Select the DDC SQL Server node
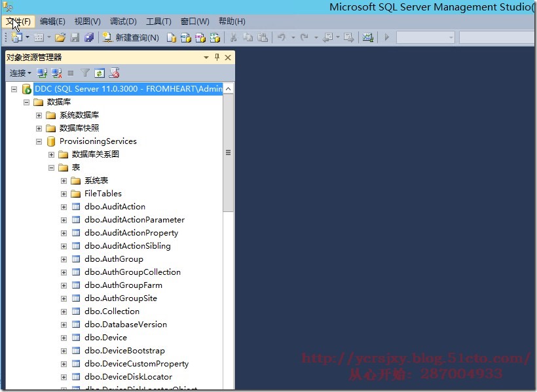The height and width of the screenshot is (392, 537). pyautogui.click(x=128, y=89)
